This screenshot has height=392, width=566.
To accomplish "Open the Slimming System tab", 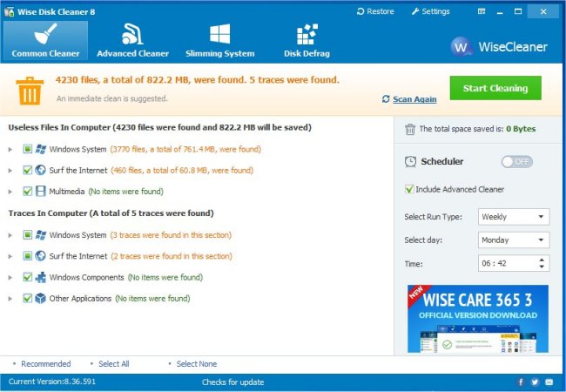I will [x=219, y=40].
